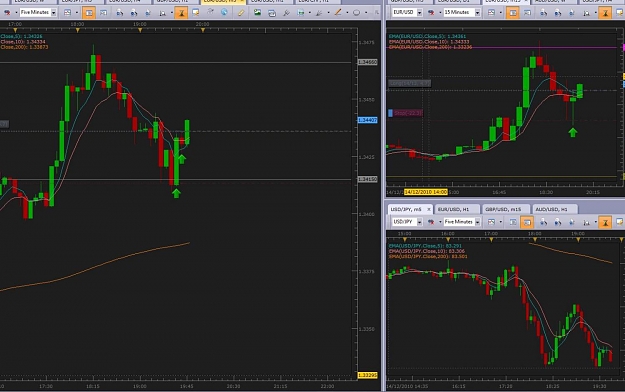Click the flag icon in the left chart toolbar

pyautogui.click(x=7, y=13)
